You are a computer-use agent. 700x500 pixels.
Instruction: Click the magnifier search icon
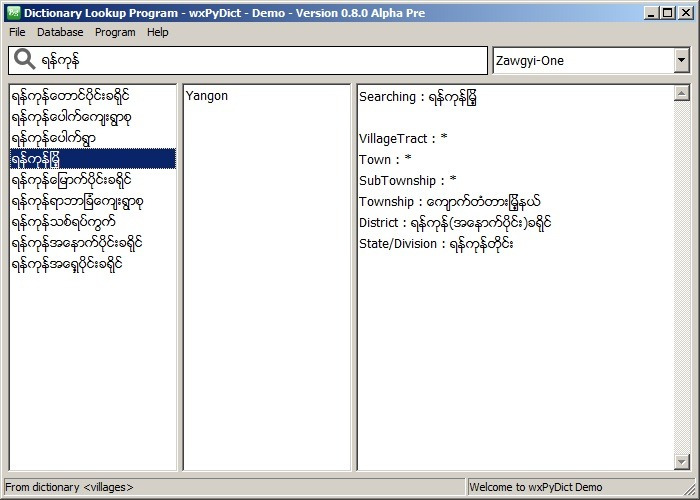point(24,59)
